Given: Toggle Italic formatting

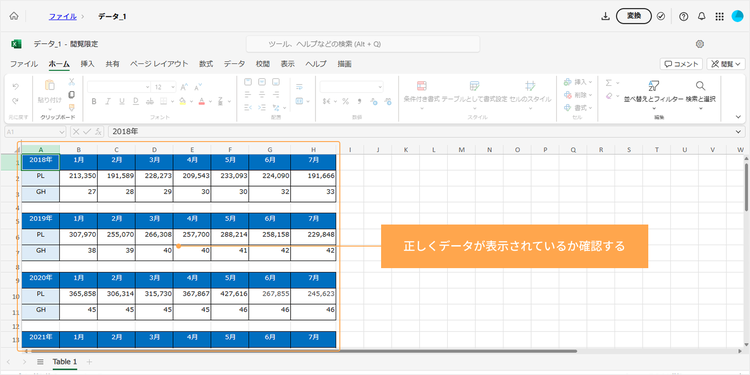Looking at the screenshot, I should pos(108,101).
